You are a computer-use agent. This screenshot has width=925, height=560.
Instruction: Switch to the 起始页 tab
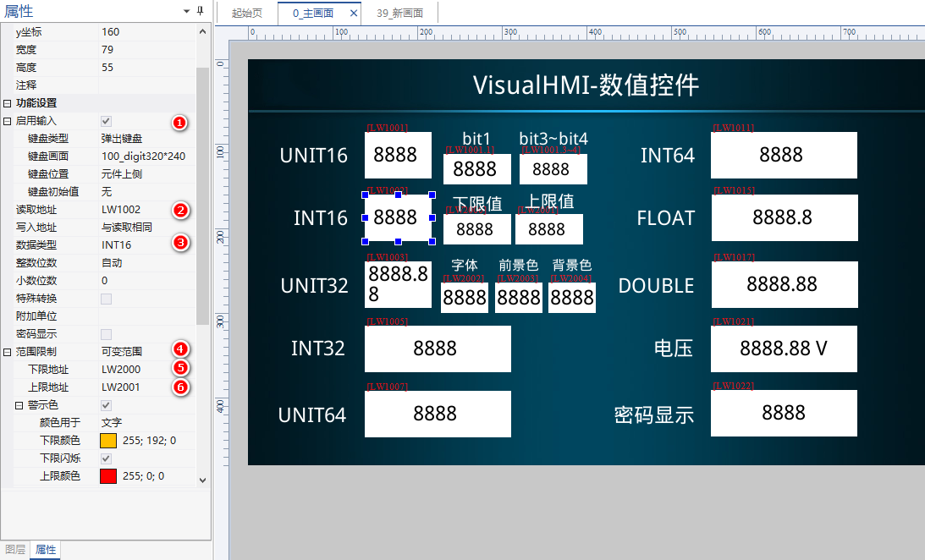tap(247, 14)
